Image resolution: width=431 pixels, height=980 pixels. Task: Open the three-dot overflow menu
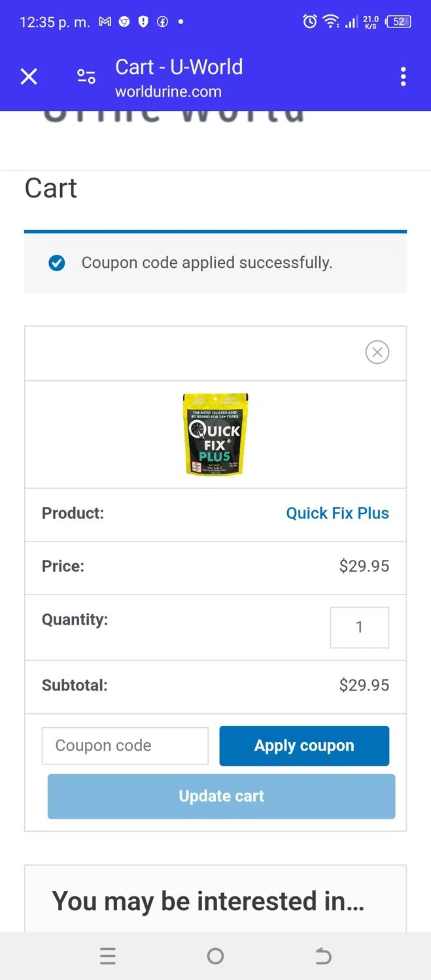pyautogui.click(x=403, y=77)
